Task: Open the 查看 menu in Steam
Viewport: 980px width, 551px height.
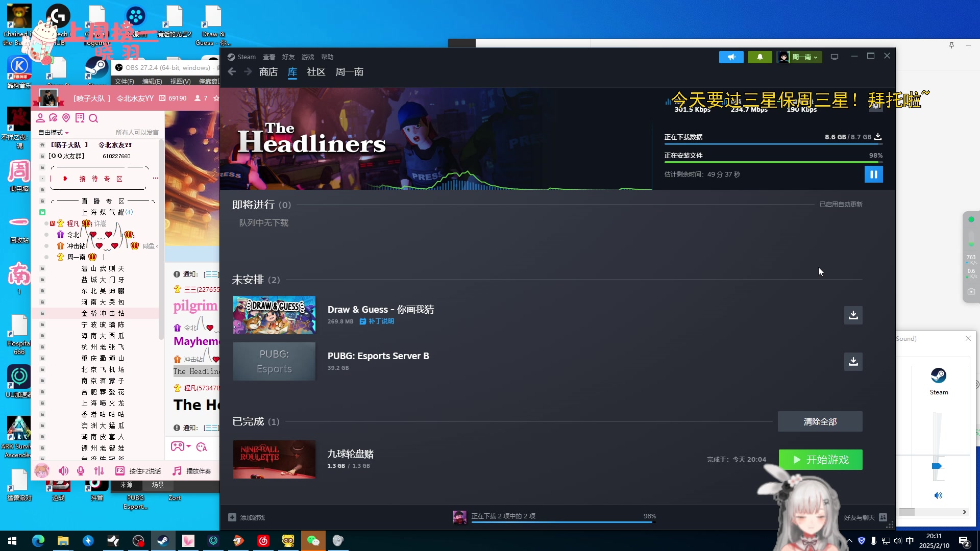Action: click(269, 57)
